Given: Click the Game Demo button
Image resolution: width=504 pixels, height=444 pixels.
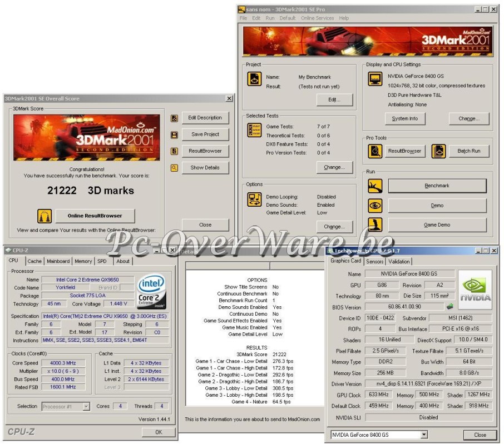Looking at the screenshot, I should click(x=437, y=225).
